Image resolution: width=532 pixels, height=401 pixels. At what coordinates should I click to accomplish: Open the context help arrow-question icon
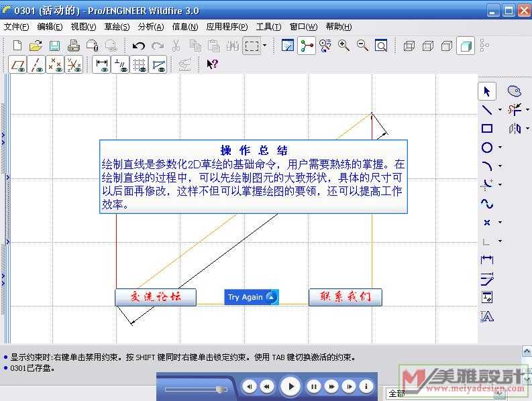point(213,64)
